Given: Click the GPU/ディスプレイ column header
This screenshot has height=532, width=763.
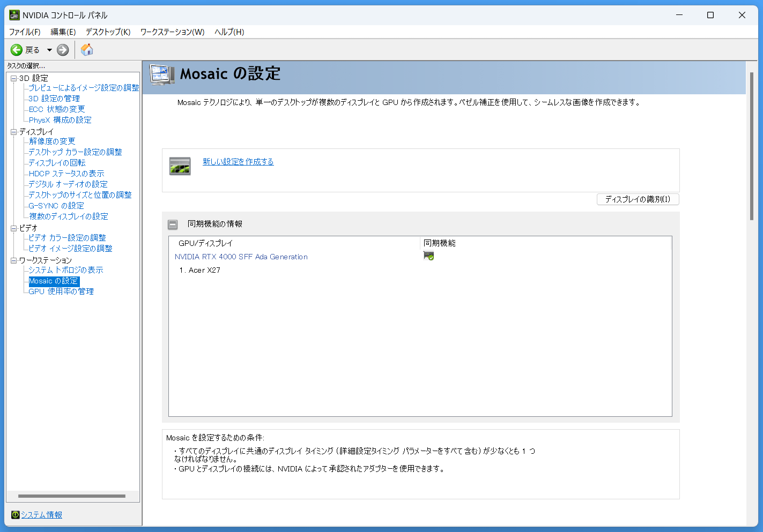Looking at the screenshot, I should point(294,243).
